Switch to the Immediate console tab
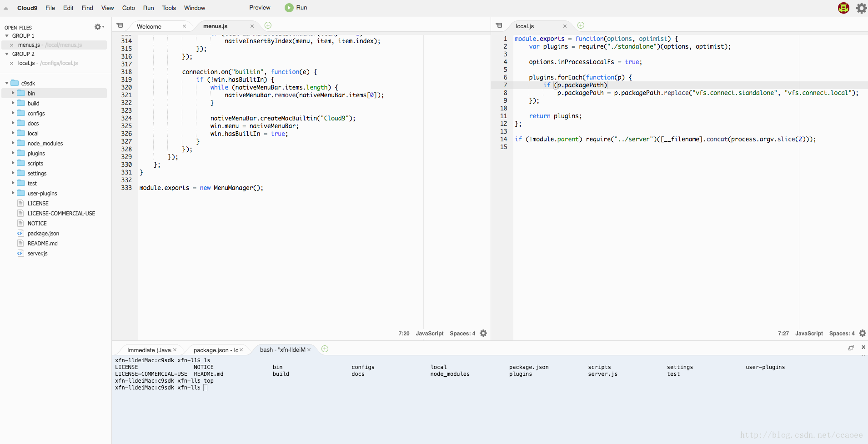Image resolution: width=868 pixels, height=444 pixels. pos(149,350)
